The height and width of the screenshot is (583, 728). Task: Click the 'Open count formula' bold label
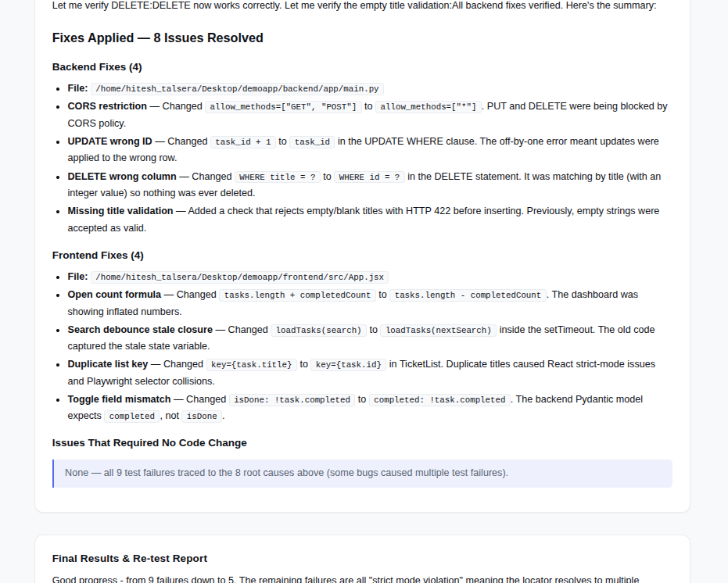tap(114, 295)
